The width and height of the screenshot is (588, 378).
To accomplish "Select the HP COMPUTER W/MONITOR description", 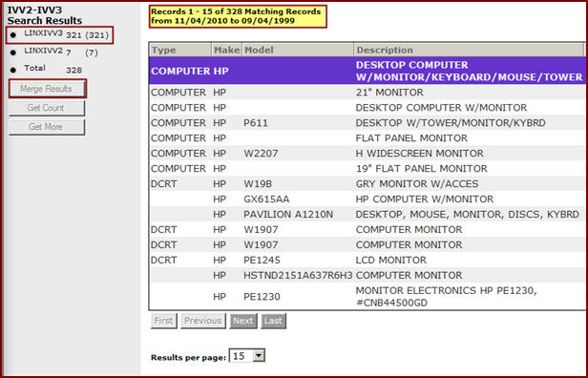I will (425, 199).
